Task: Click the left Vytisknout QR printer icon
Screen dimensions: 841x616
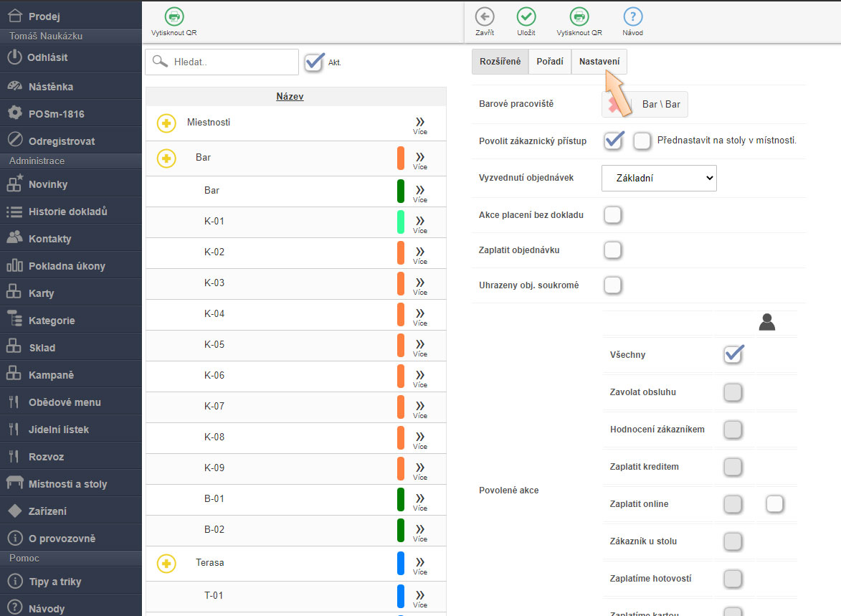Action: coord(174,17)
